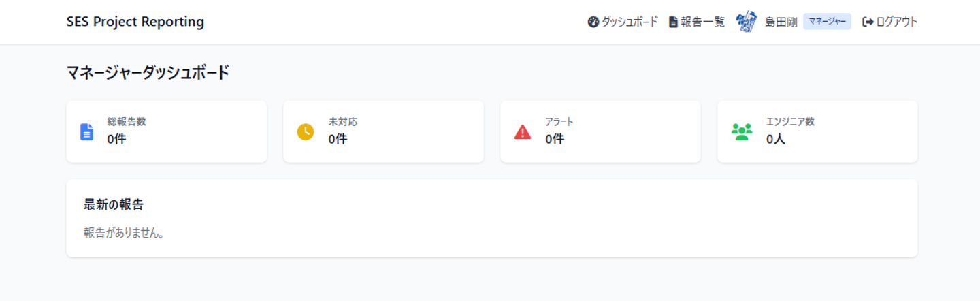The height and width of the screenshot is (301, 980).
Task: Select the 総報告数 0件 count
Action: (116, 139)
